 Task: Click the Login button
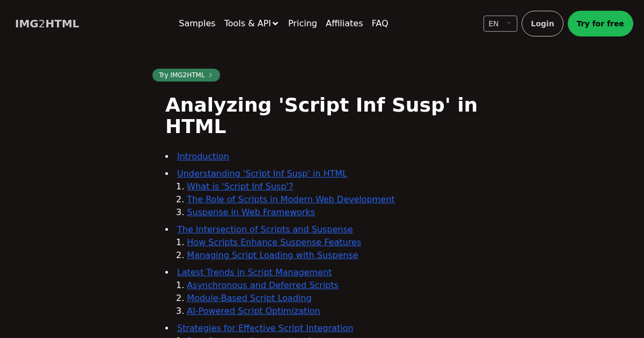tap(542, 24)
